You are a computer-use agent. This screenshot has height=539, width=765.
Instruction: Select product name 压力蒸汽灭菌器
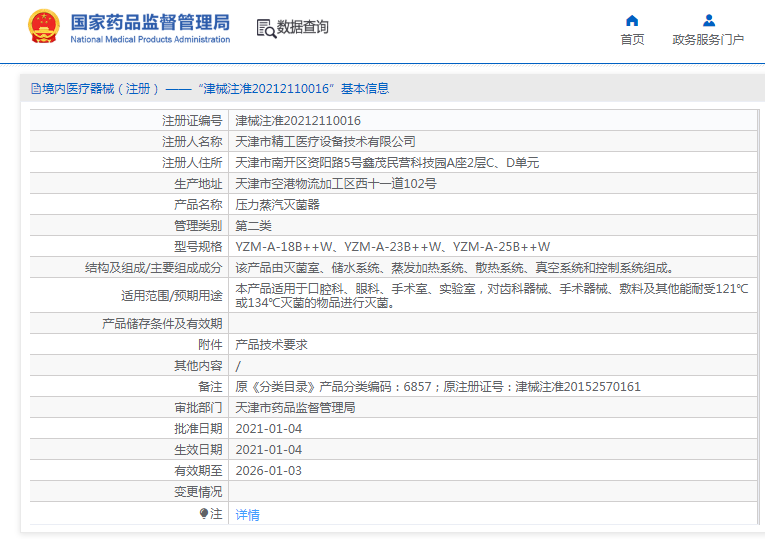[277, 204]
